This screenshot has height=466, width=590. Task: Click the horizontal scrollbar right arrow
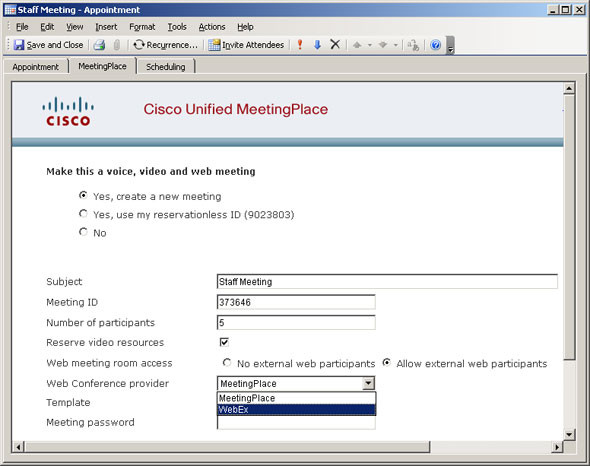[557, 447]
